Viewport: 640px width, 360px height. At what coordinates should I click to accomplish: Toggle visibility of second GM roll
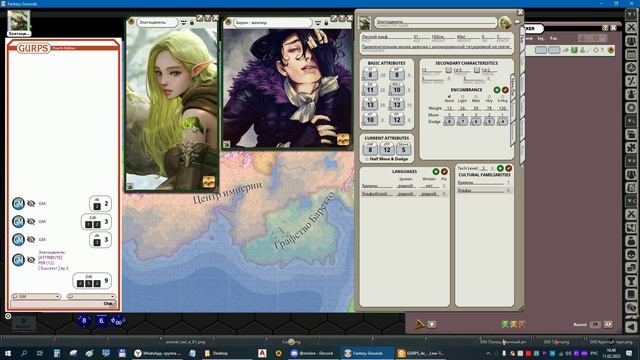click(x=31, y=221)
